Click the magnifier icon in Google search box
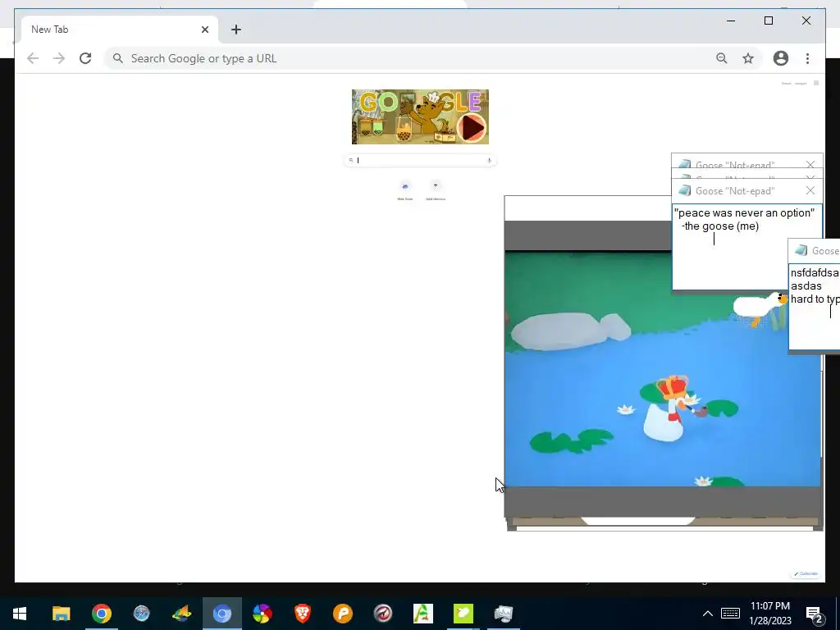The width and height of the screenshot is (840, 630). click(x=351, y=160)
